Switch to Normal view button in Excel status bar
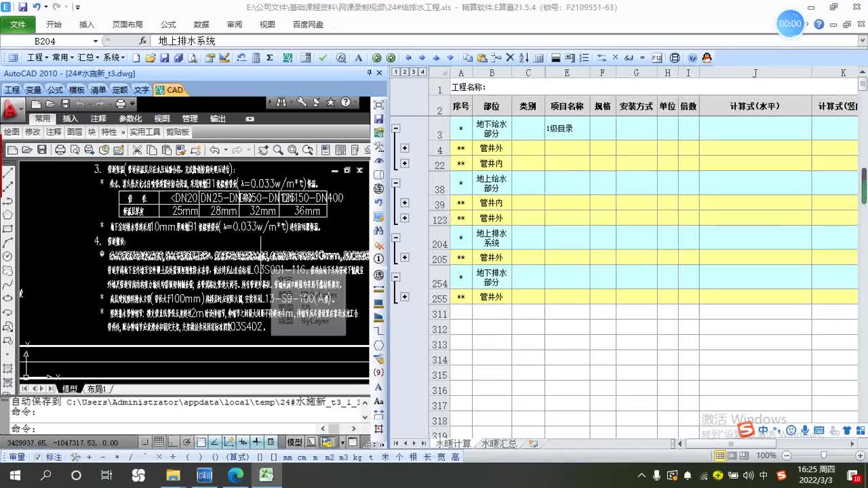The width and height of the screenshot is (868, 488). tap(720, 455)
